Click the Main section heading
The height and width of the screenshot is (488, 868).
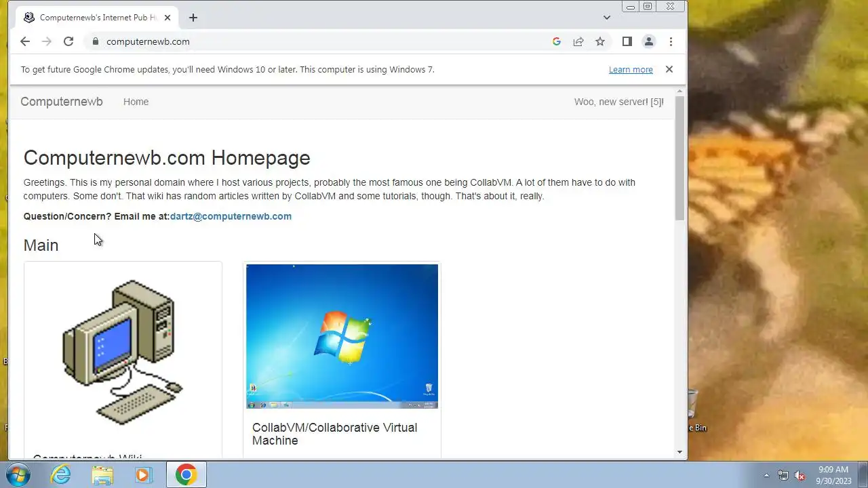click(41, 245)
